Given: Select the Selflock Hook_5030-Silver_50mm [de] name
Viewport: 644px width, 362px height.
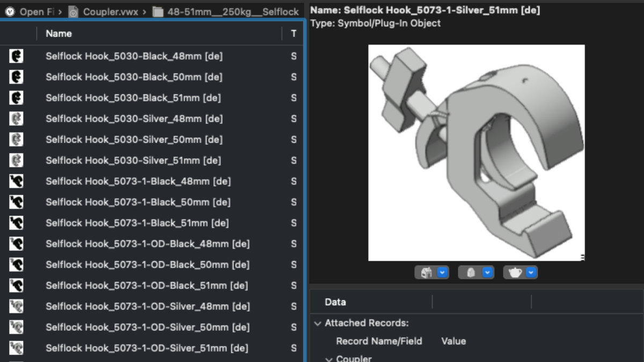Looking at the screenshot, I should click(134, 139).
